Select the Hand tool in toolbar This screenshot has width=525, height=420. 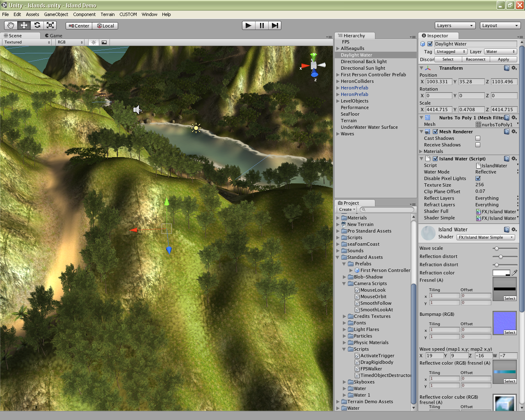[11, 25]
